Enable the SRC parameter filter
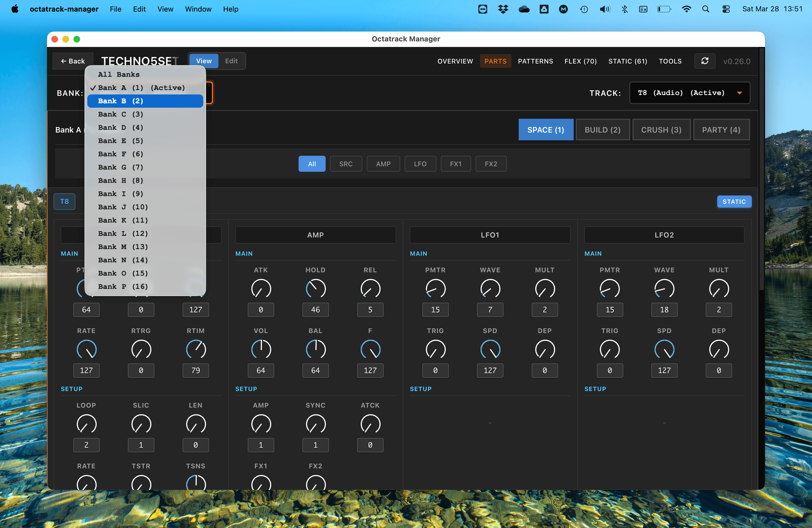Viewport: 812px width, 528px height. (346, 164)
